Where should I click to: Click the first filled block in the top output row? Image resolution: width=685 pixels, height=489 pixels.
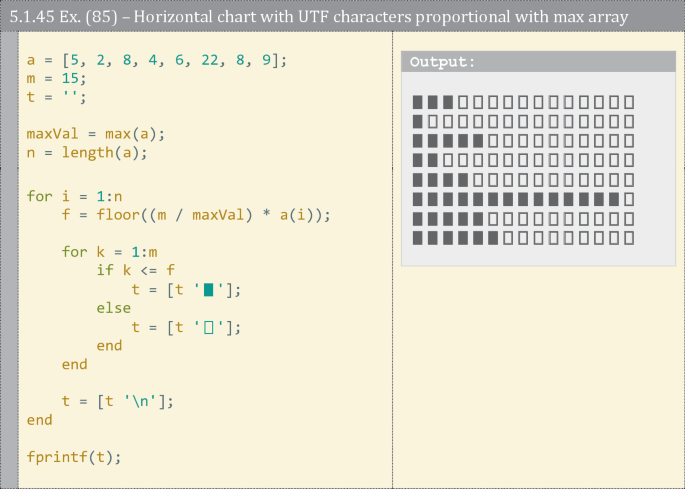[x=417, y=102]
